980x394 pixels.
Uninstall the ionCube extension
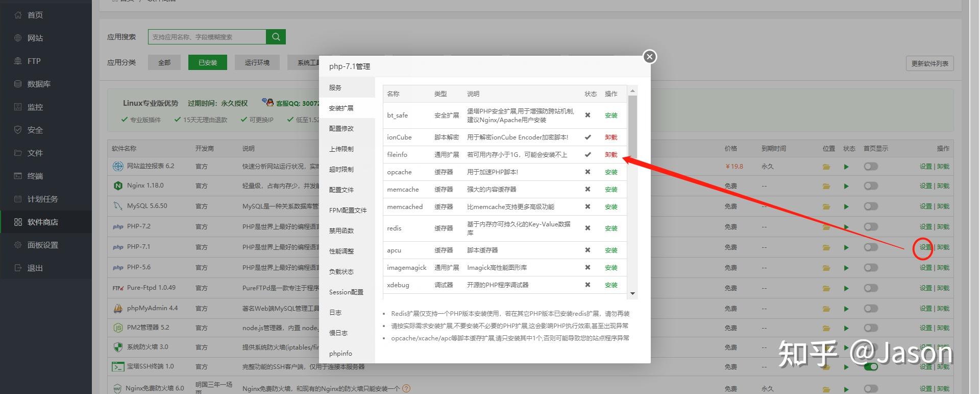point(611,137)
